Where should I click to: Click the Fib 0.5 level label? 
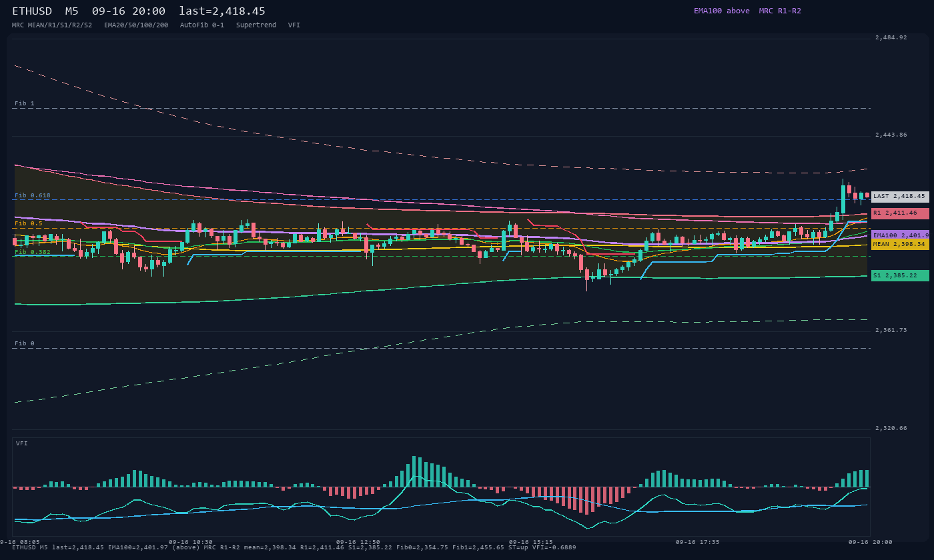point(29,223)
